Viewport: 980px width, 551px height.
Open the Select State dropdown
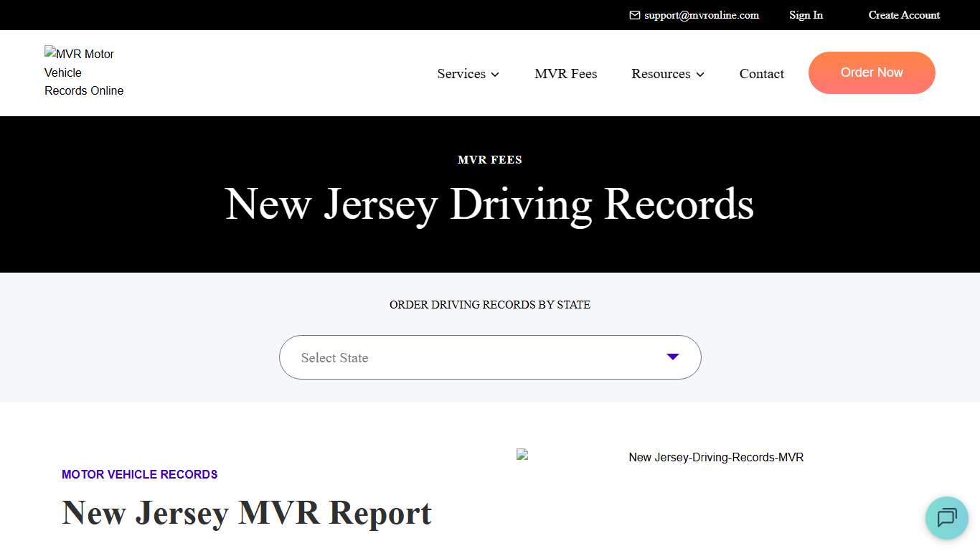point(490,357)
